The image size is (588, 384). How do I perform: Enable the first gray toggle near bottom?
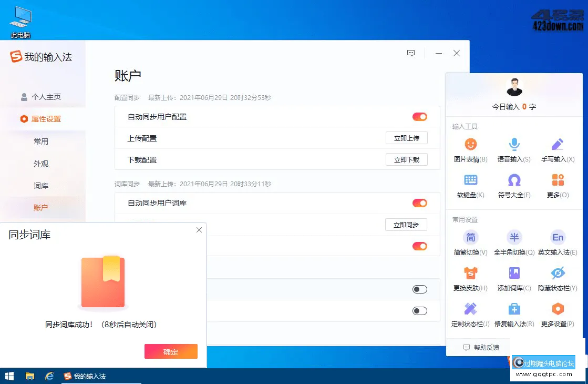pos(419,289)
